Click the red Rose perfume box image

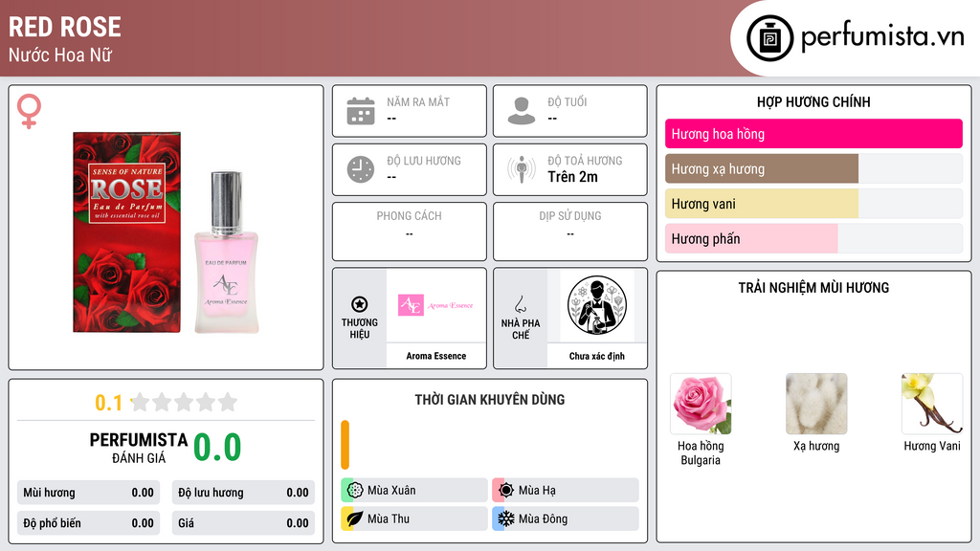(x=127, y=231)
